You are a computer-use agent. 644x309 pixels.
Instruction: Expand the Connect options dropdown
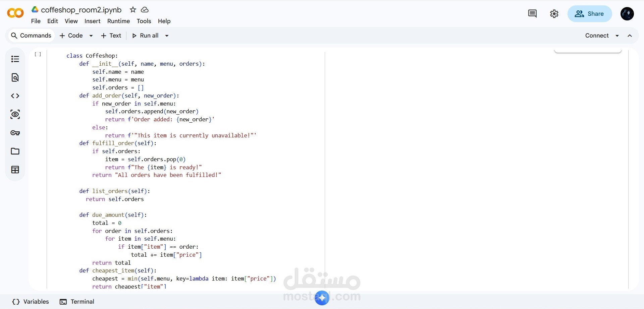click(x=617, y=36)
